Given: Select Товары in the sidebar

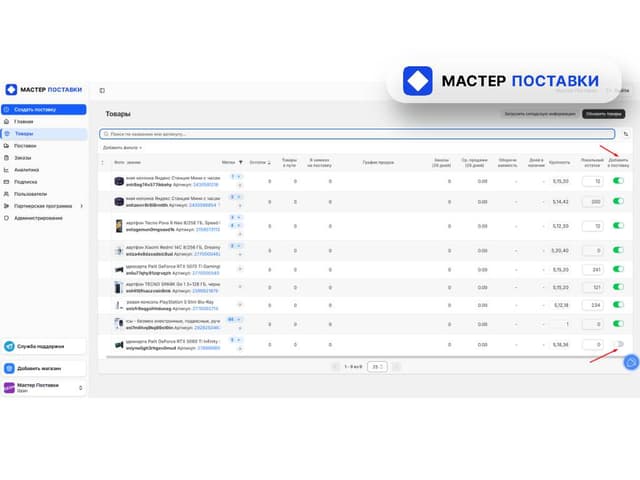Looking at the screenshot, I should tap(44, 134).
